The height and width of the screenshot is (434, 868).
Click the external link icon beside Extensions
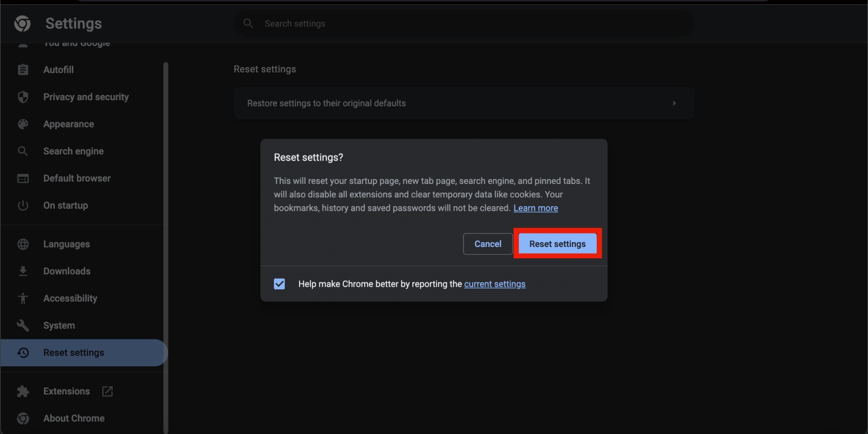[107, 391]
